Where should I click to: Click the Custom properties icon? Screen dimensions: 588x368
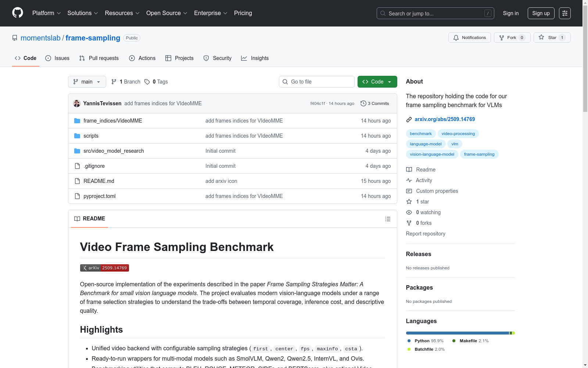click(409, 191)
